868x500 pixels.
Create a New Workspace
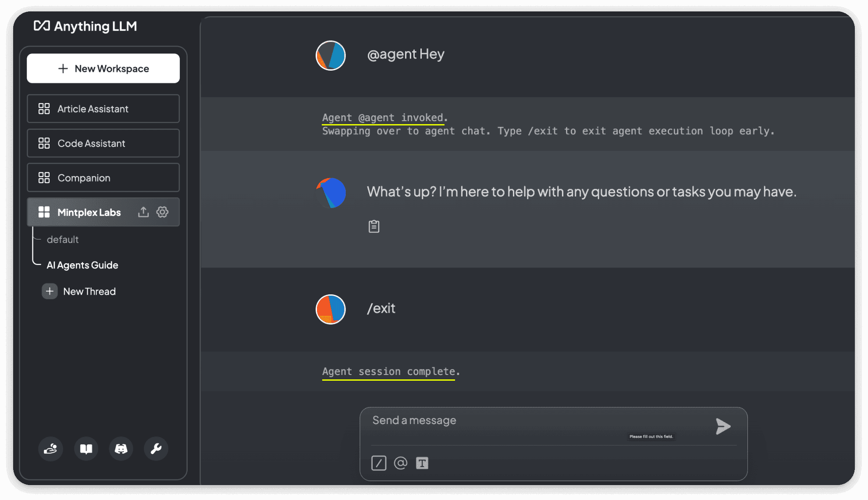103,68
